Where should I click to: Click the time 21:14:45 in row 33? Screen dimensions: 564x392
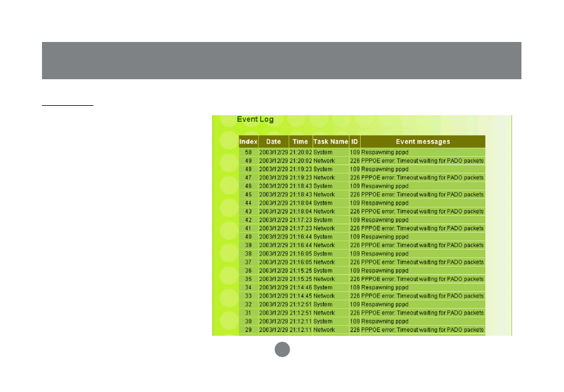pos(301,296)
